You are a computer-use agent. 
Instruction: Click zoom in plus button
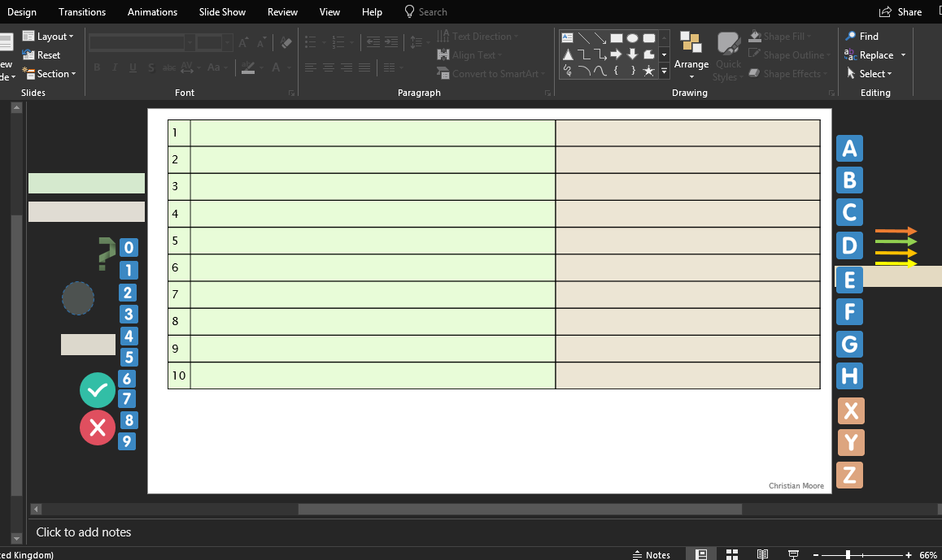[x=909, y=555]
